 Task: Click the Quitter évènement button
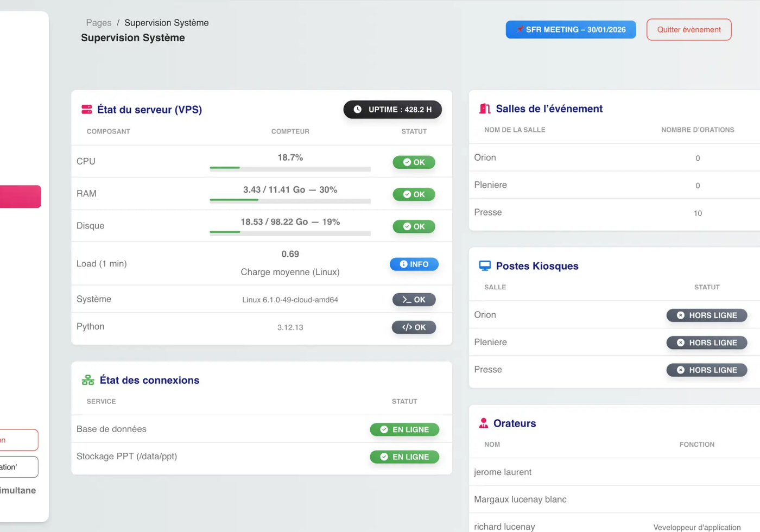[x=689, y=29]
